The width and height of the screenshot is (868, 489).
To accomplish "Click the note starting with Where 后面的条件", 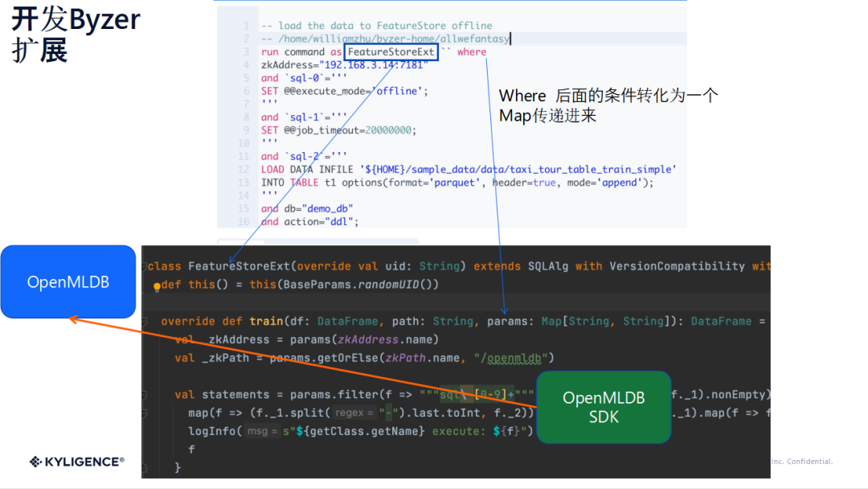I will coord(608,105).
